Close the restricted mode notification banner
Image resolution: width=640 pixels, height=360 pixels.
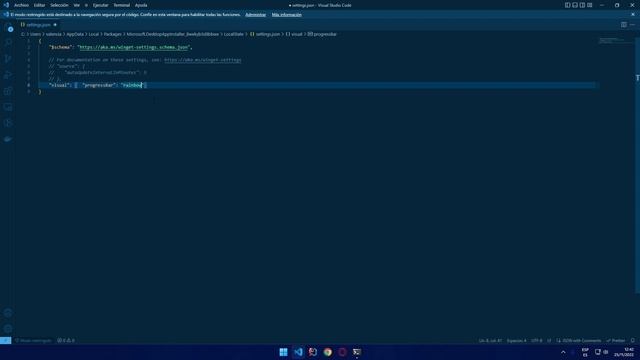[633, 15]
